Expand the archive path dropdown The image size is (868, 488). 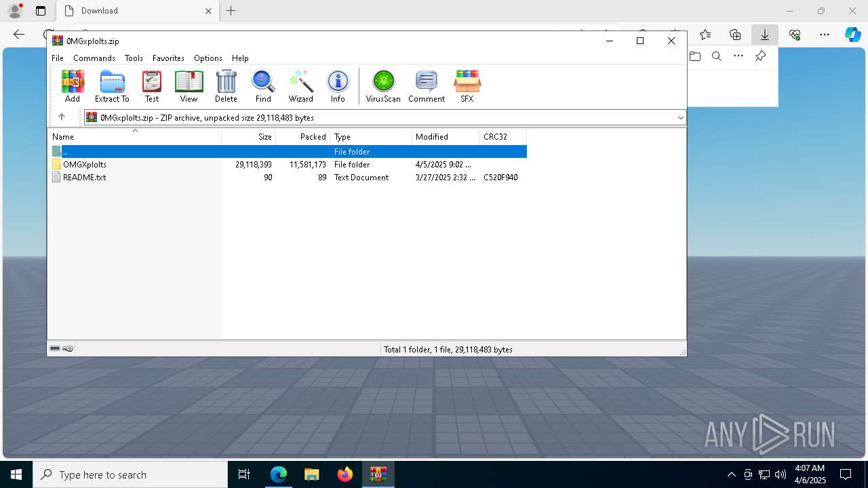[x=680, y=117]
